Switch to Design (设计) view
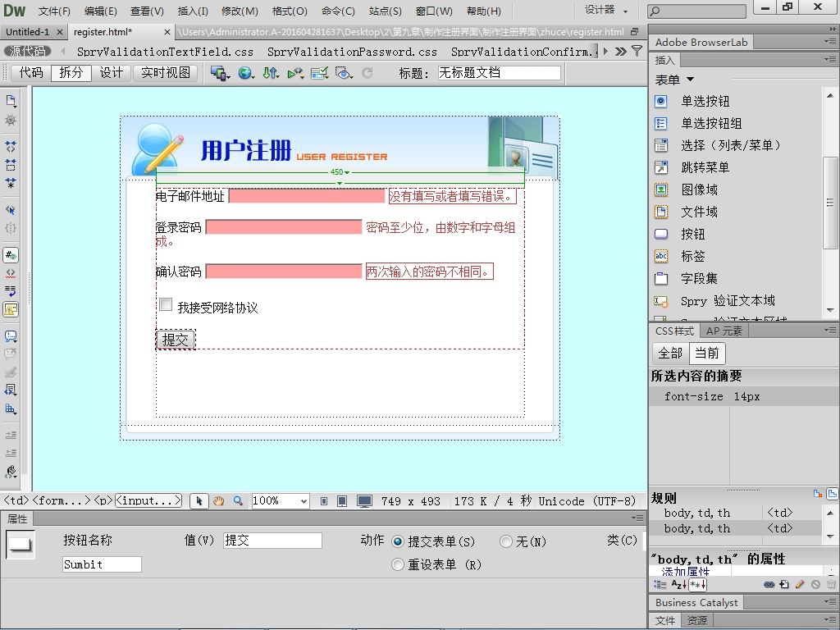Image resolution: width=840 pixels, height=630 pixels. [112, 72]
